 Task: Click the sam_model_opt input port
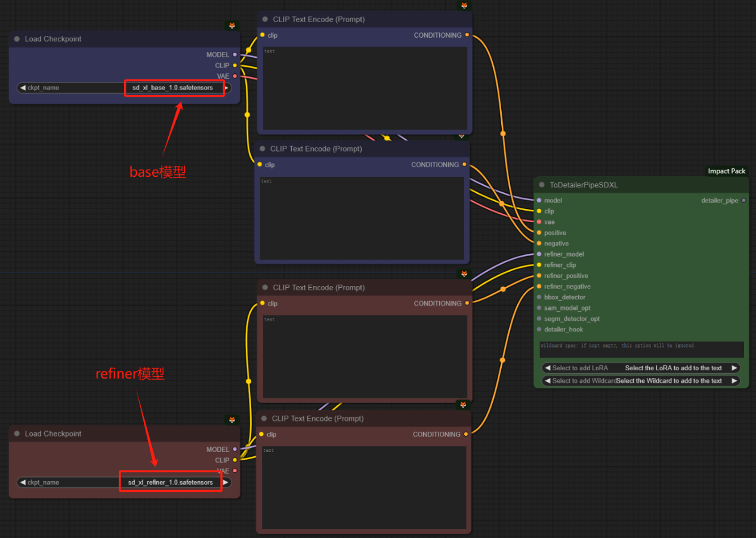(x=539, y=308)
